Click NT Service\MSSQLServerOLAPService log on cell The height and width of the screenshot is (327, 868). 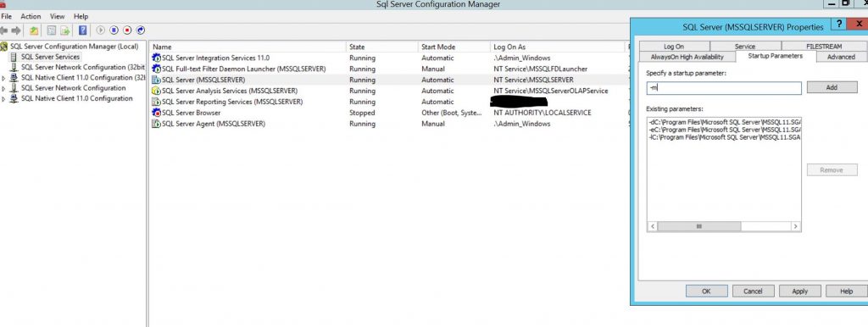pyautogui.click(x=551, y=91)
